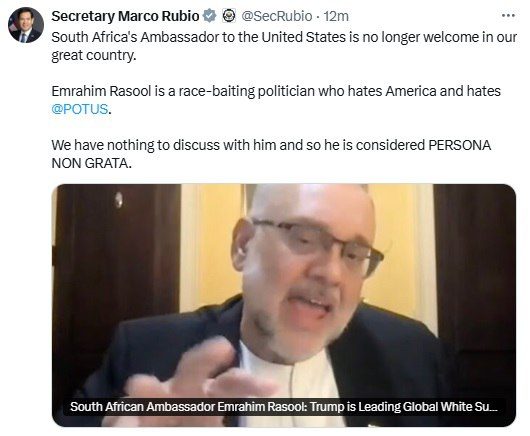Play the embedded Emrahim Rasool video
This screenshot has height=436, width=530.
pyautogui.click(x=284, y=305)
